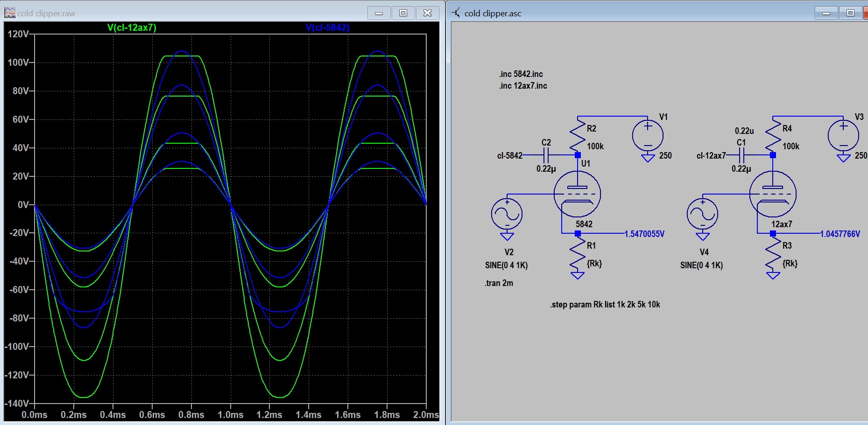This screenshot has width=868, height=425.
Task: Select capacitor C1 symbol
Action: click(x=741, y=155)
